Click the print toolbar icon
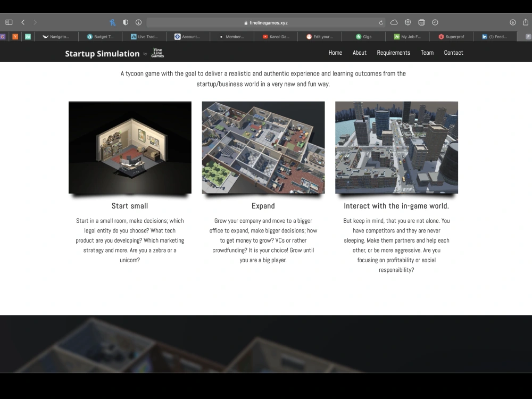The width and height of the screenshot is (532, 399). [422, 22]
